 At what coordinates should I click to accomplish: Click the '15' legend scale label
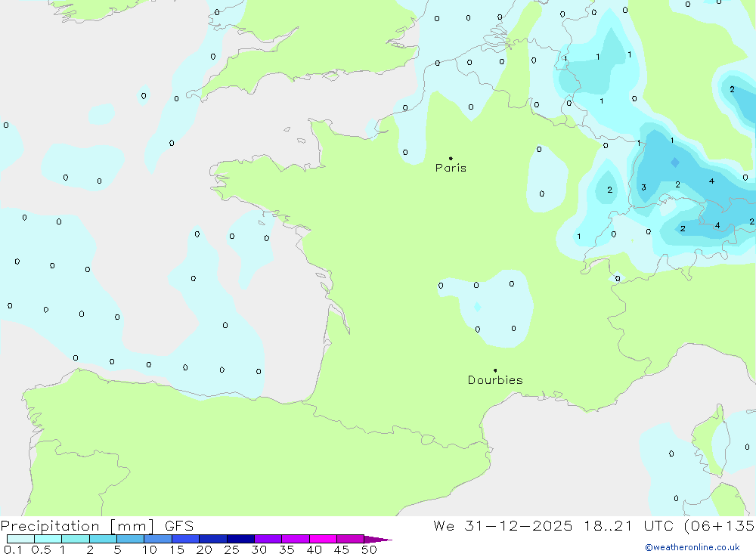[x=177, y=549]
